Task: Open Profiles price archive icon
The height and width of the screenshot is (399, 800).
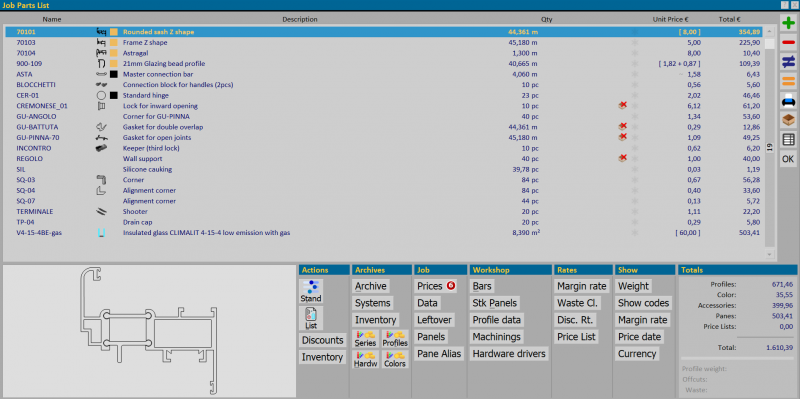Action: [x=395, y=339]
